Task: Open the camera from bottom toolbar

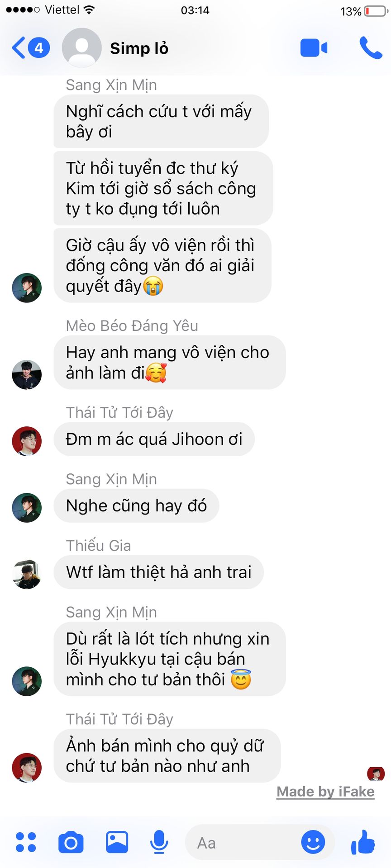Action: click(71, 842)
